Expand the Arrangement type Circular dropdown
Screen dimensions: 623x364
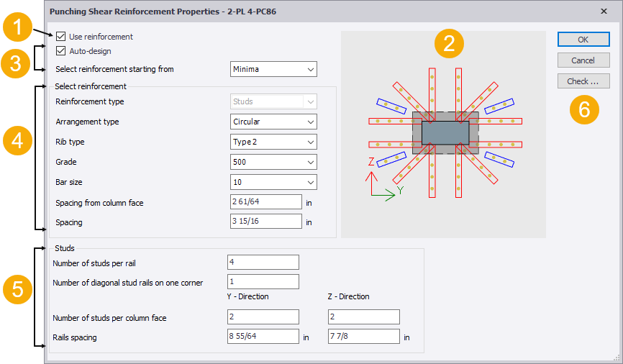274,122
